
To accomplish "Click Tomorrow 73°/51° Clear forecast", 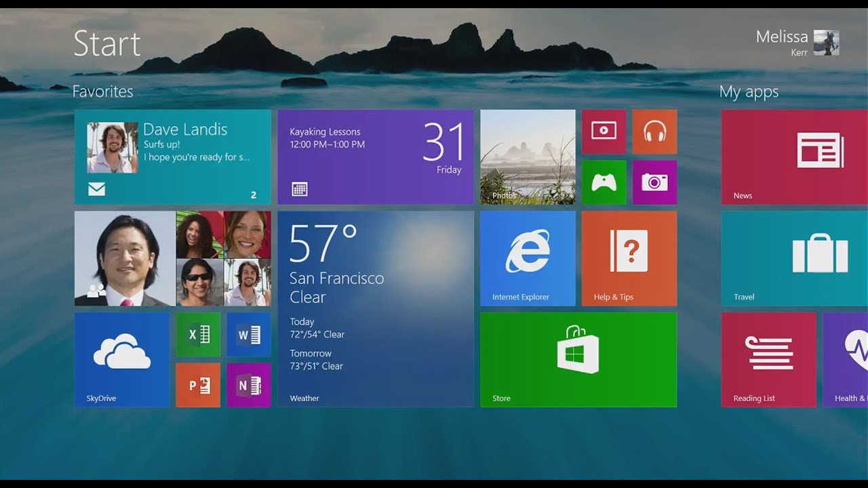I will tap(317, 360).
